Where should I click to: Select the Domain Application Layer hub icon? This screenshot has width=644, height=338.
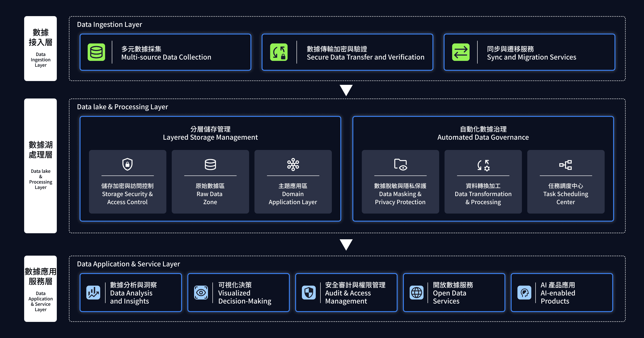pyautogui.click(x=293, y=164)
